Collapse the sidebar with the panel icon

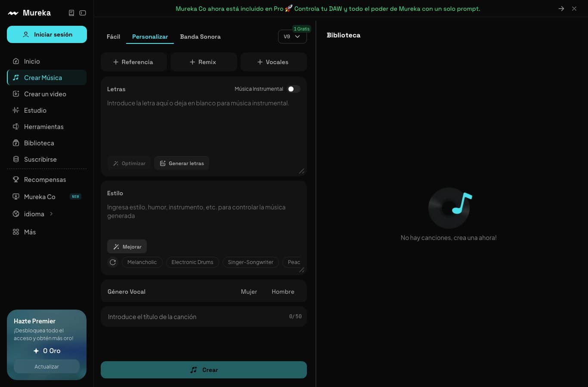[83, 13]
